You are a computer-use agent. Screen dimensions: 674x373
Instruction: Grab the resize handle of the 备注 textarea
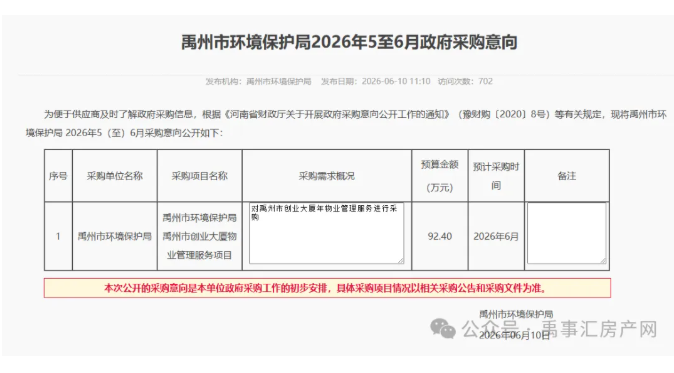603,260
